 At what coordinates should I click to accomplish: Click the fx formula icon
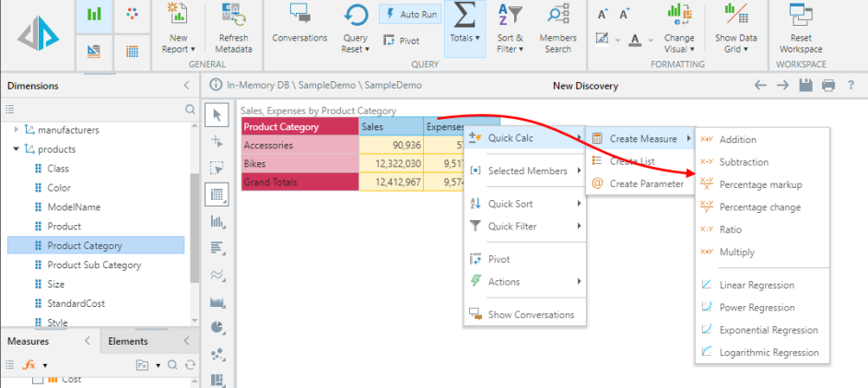(29, 365)
